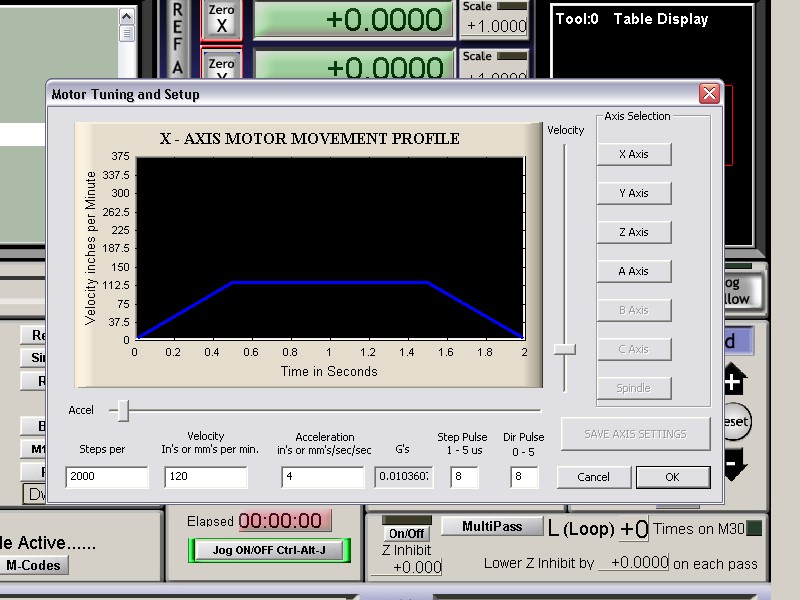Open the M-Codes button
The image size is (800, 600).
33,565
